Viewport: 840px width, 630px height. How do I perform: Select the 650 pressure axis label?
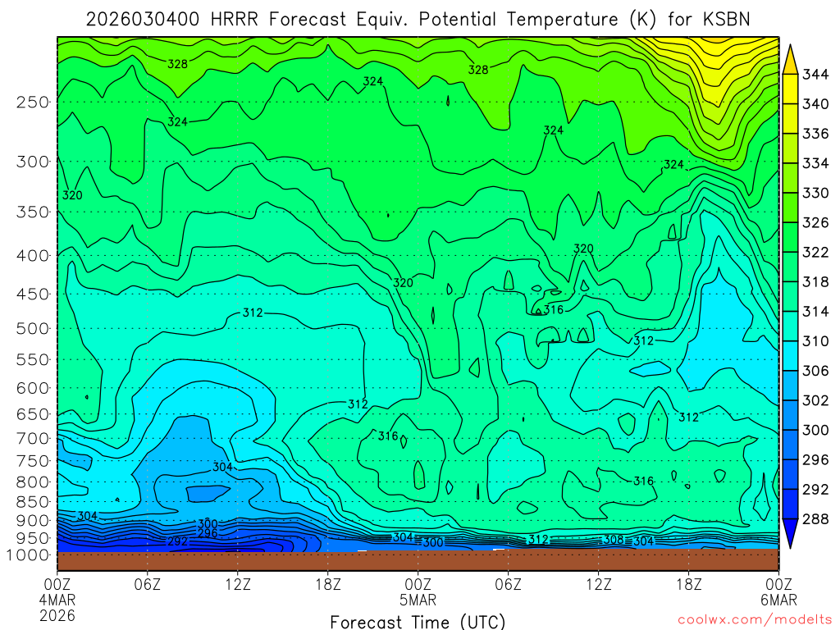tap(33, 414)
